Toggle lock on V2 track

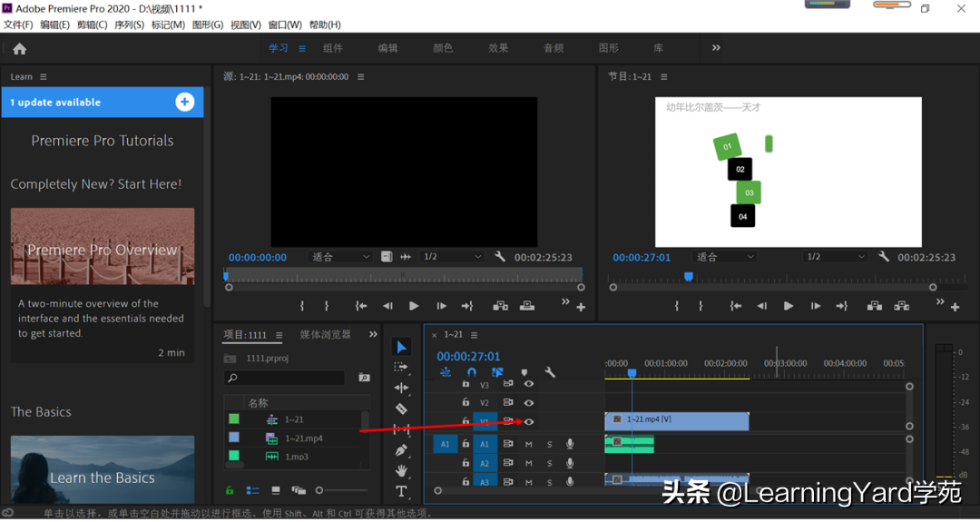pos(465,402)
